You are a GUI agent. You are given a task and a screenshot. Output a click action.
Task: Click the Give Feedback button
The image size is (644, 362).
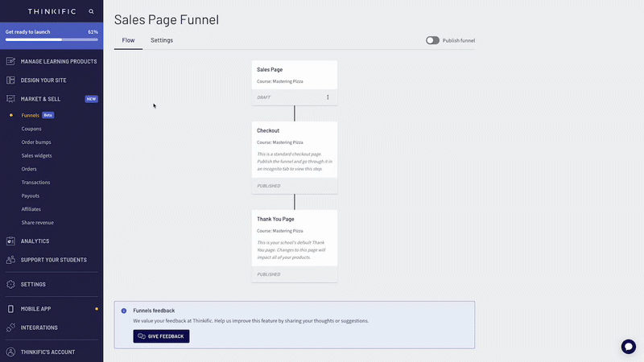[x=162, y=336]
